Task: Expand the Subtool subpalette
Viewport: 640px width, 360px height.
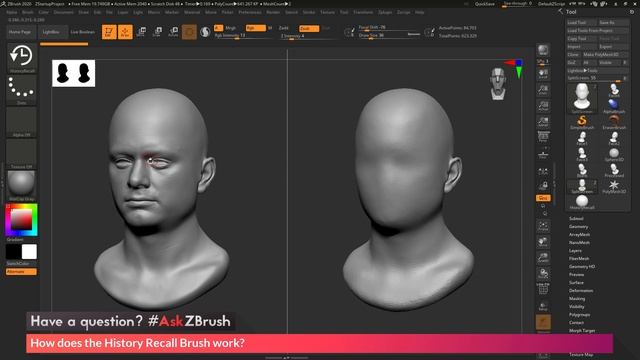Action: (576, 219)
